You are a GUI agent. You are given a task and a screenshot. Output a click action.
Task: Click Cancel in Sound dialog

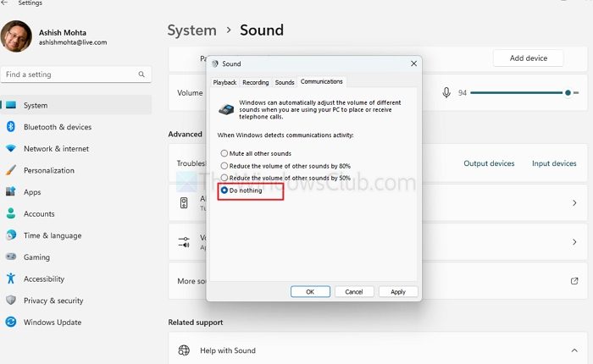[354, 292]
